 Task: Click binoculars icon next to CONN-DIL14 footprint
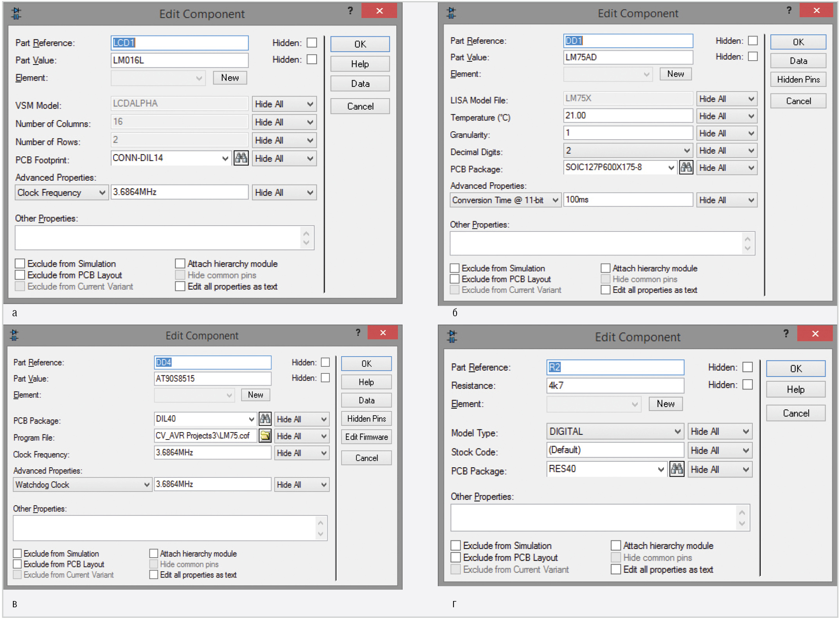[241, 158]
